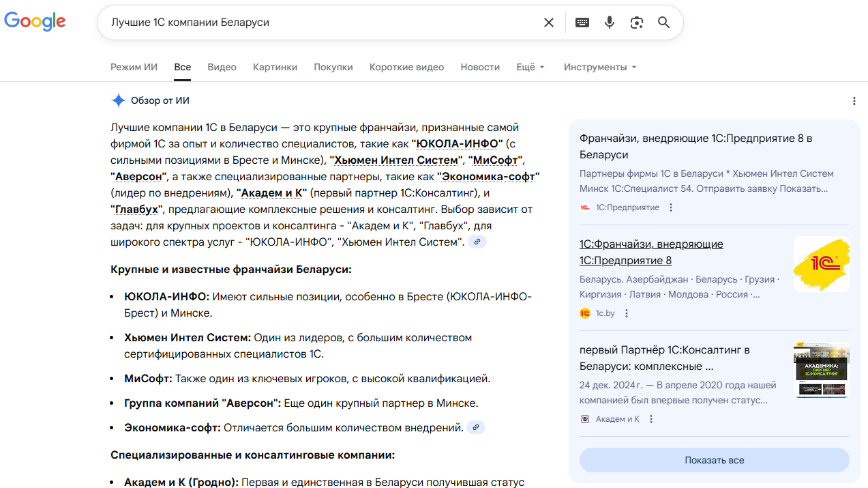Expand the Инструменты dropdown
Viewport: 868px width, 488px height.
600,67
